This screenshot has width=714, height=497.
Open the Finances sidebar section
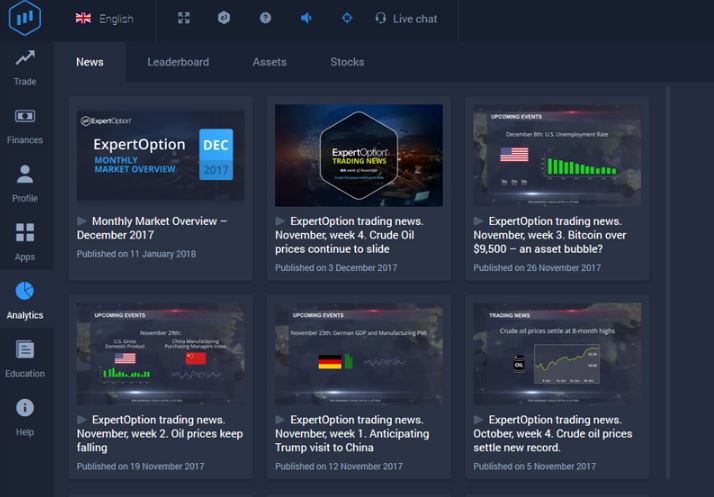[25, 126]
